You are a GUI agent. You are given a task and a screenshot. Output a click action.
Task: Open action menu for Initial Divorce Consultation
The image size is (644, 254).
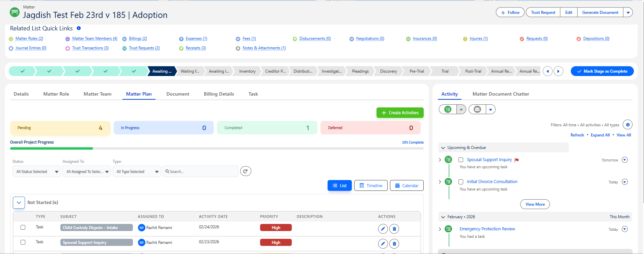625,182
